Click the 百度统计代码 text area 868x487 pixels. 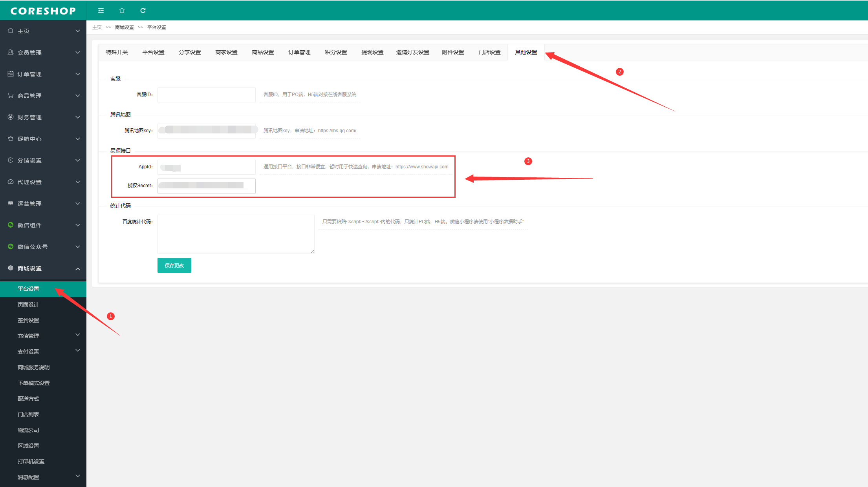tap(236, 234)
